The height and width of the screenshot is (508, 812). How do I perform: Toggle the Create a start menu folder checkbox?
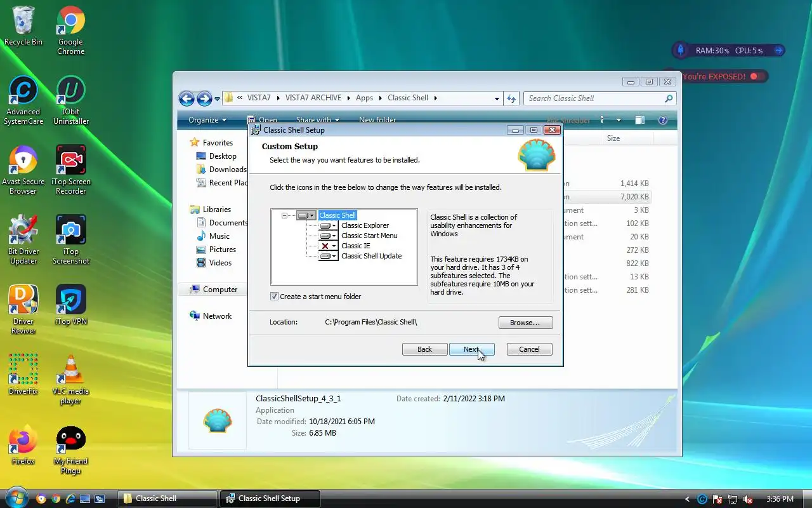275,297
